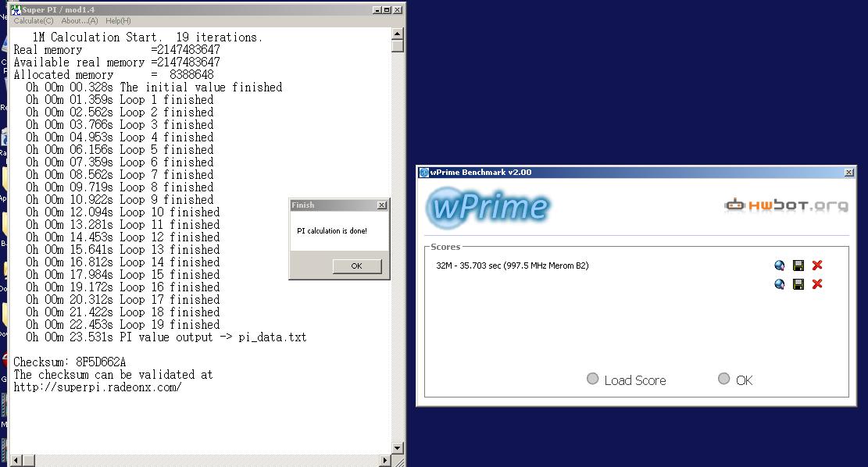The height and width of the screenshot is (467, 868).
Task: Click the horizontal scrollbar thumb in Super PI
Action: (29, 460)
